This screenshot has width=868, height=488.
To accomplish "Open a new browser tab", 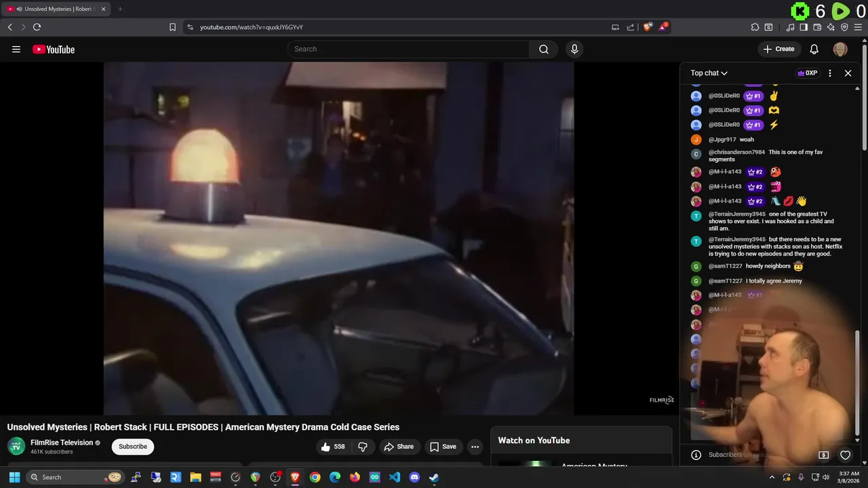I will tap(120, 9).
